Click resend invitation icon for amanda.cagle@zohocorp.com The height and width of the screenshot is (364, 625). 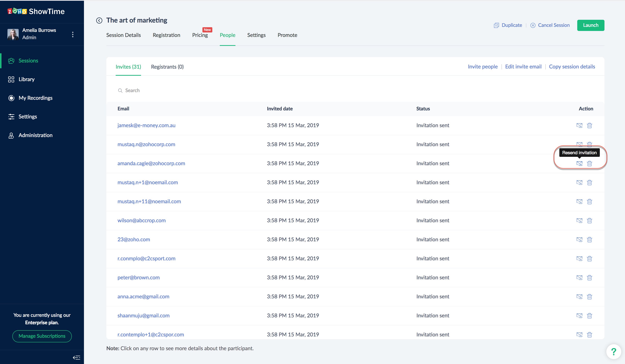click(x=579, y=163)
